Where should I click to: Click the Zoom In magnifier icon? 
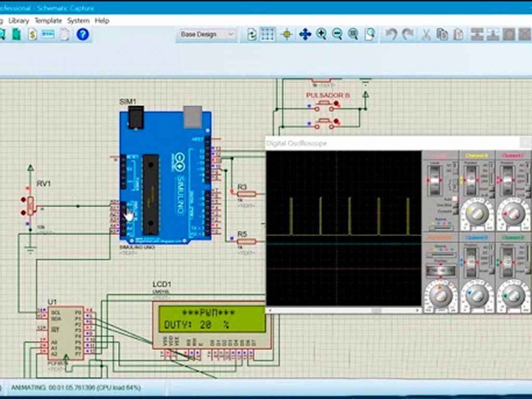[x=321, y=34]
